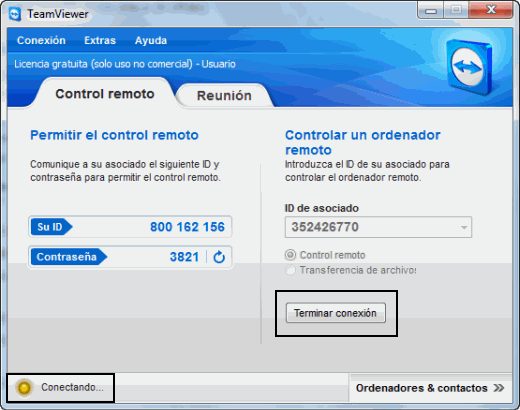
Task: Close the TeamViewer window
Action: (491, 10)
